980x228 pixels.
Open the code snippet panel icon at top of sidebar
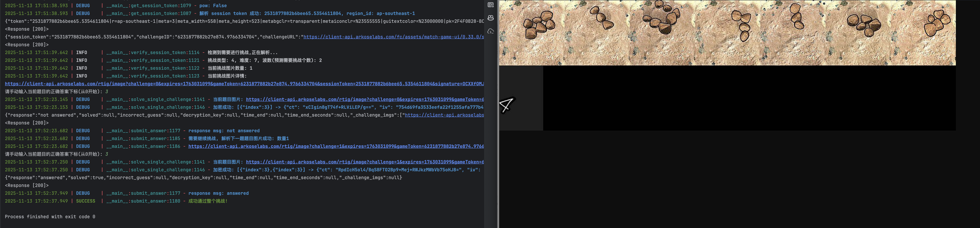click(x=491, y=5)
